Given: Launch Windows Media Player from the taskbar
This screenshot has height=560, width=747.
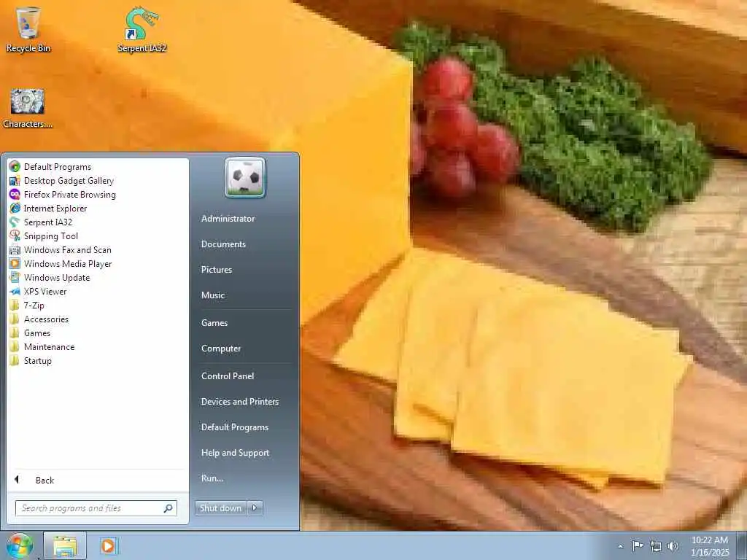Looking at the screenshot, I should pos(108,545).
